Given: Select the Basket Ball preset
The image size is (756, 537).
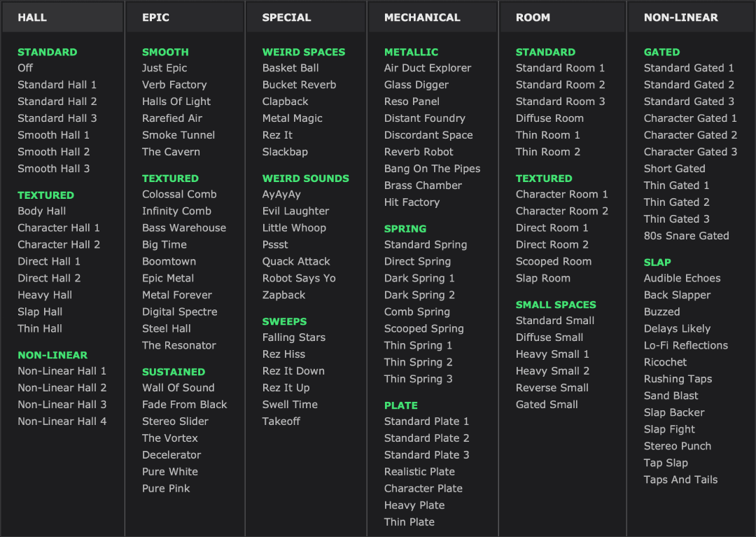Looking at the screenshot, I should point(290,68).
